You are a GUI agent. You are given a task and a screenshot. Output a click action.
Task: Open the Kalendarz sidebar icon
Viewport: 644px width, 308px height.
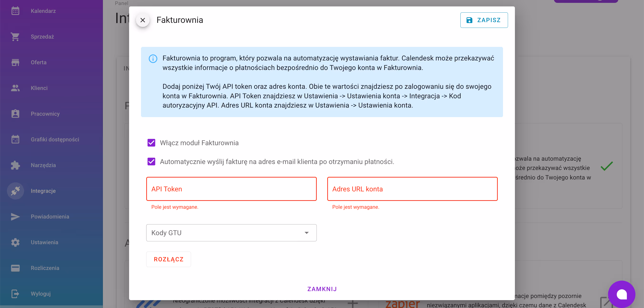point(15,11)
